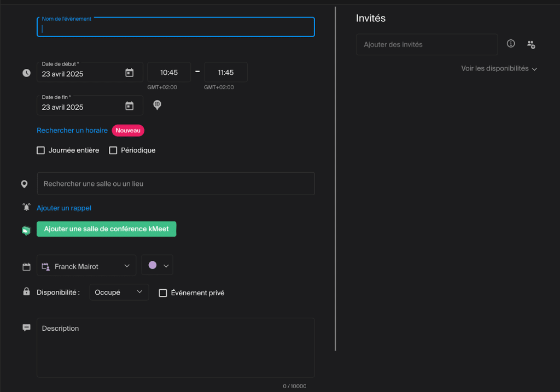Click the 10:45 start time field
Screen dimensions: 560x392
click(169, 73)
